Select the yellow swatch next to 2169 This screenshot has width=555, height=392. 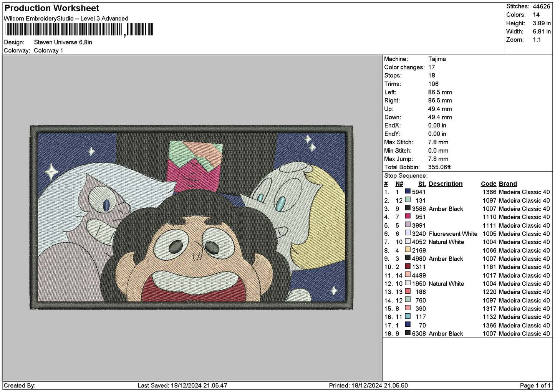(x=408, y=250)
